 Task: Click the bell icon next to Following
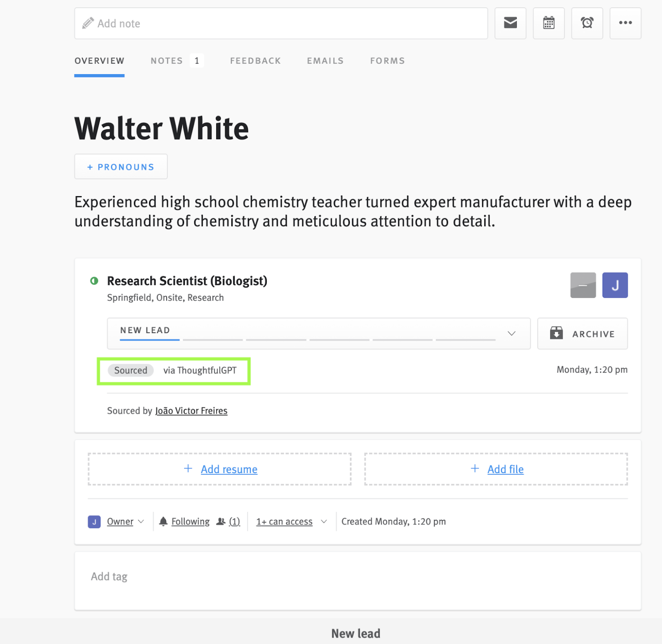click(x=163, y=522)
